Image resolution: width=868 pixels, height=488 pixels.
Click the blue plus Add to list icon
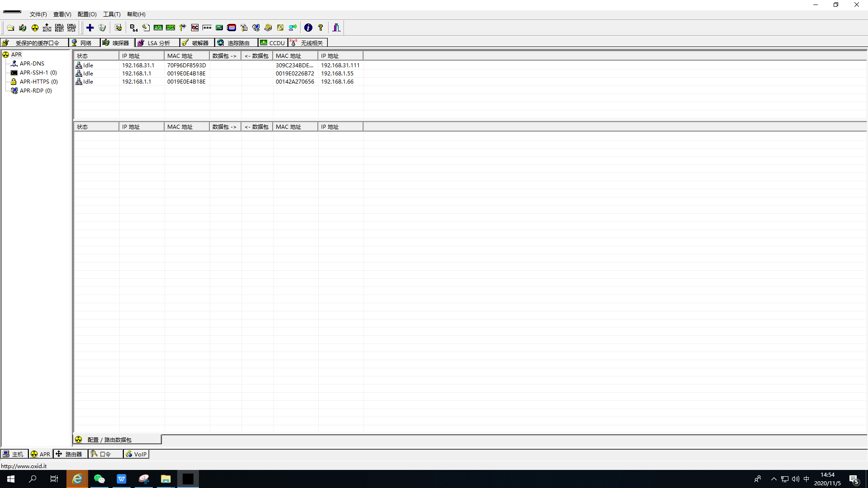point(90,28)
